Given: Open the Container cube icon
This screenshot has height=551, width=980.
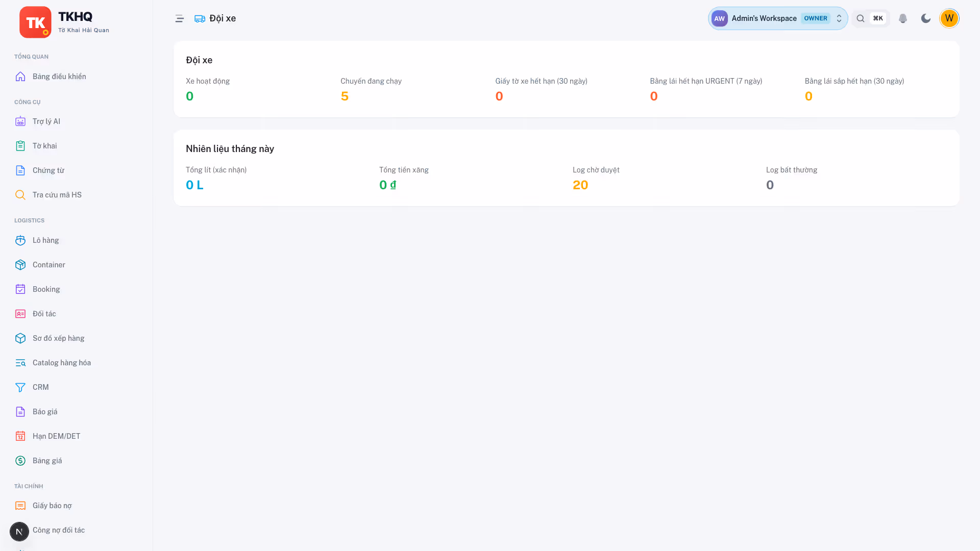Looking at the screenshot, I should coord(20,265).
